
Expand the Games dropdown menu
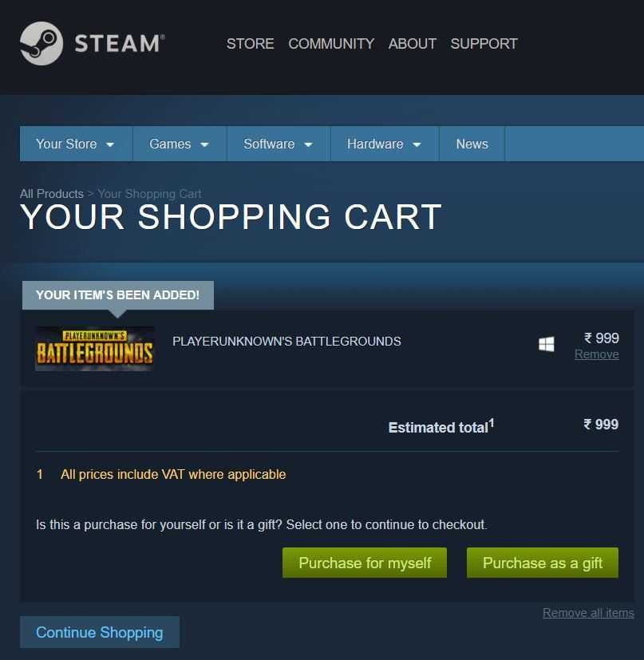click(x=180, y=144)
